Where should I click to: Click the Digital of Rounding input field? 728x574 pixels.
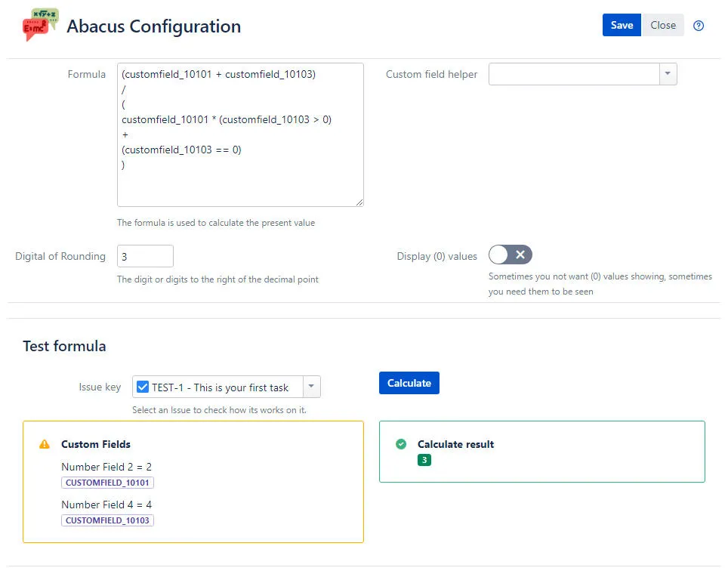(x=145, y=256)
